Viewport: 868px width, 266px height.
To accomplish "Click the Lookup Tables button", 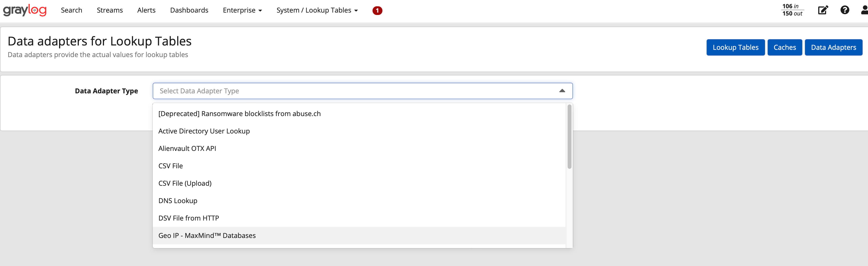I will coord(736,47).
